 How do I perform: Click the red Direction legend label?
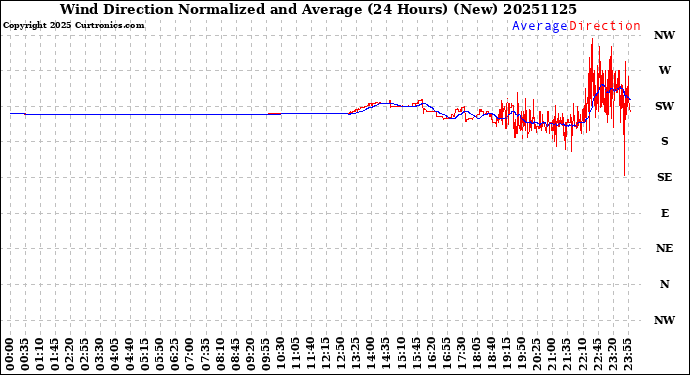(x=605, y=26)
